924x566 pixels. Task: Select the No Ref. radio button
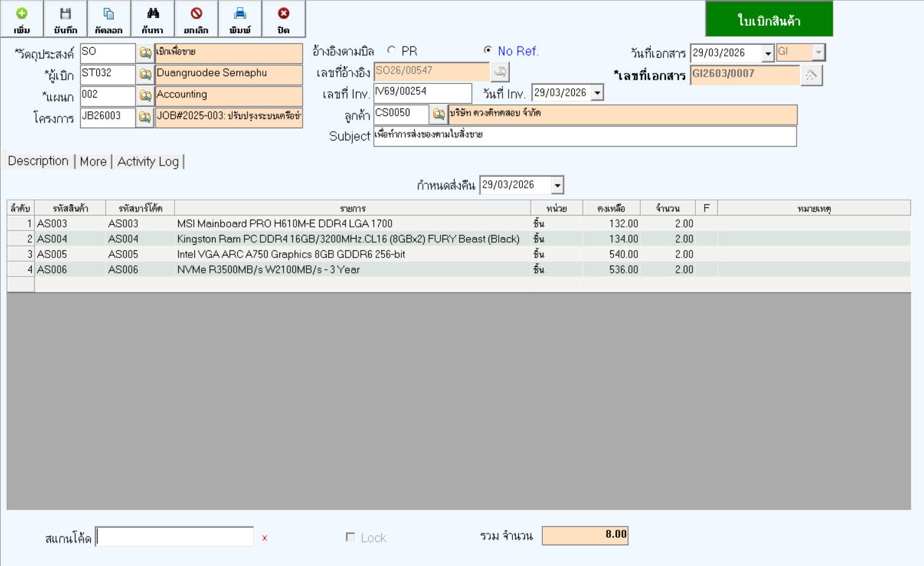coord(488,50)
